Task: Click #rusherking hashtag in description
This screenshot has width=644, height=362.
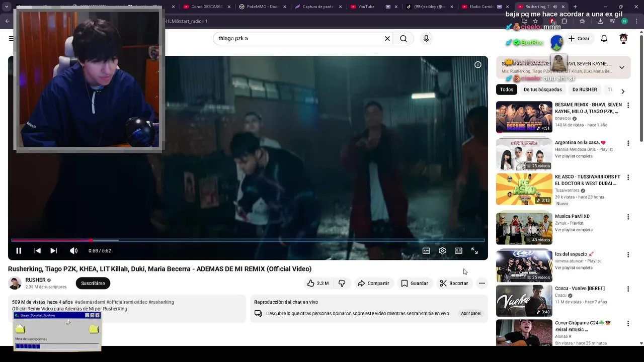Action: pos(161,302)
